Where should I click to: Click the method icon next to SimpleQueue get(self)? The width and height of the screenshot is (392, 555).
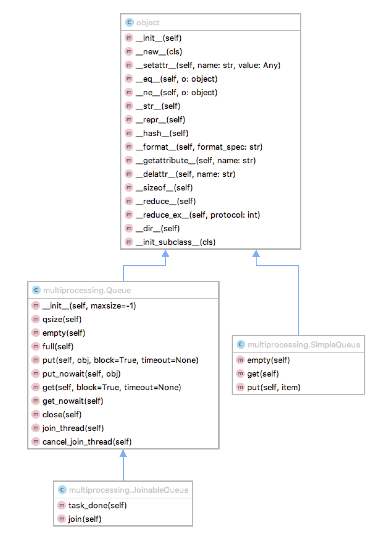tap(241, 373)
